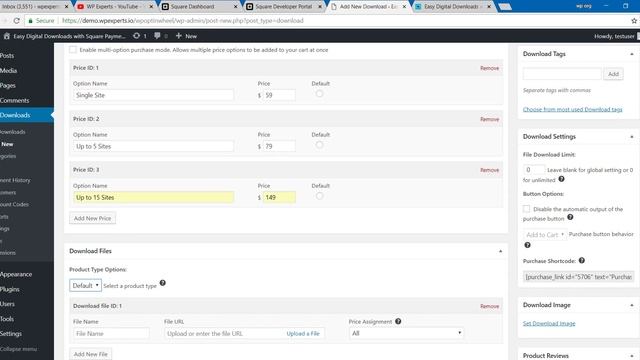Focus the File Name input field
Viewport: 640px width, 360px height.
(111, 333)
